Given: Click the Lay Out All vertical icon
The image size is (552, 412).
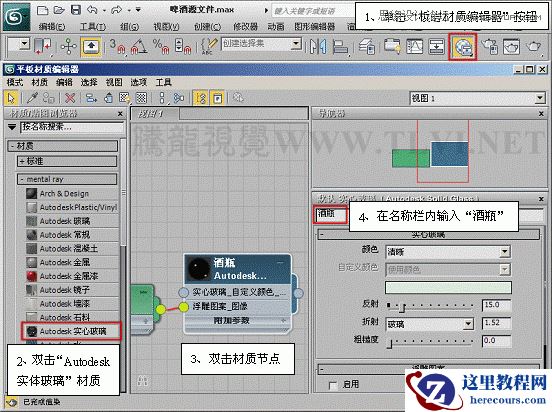Looking at the screenshot, I should (162, 98).
